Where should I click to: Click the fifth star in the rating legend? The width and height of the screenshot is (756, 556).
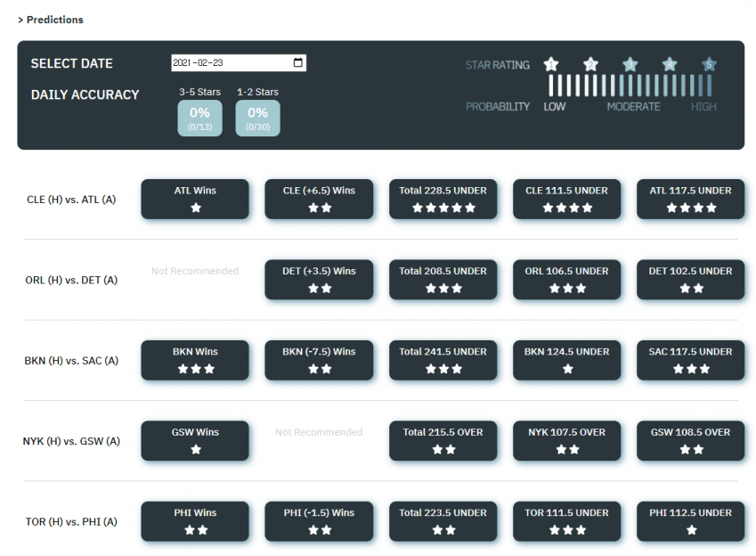tap(709, 64)
